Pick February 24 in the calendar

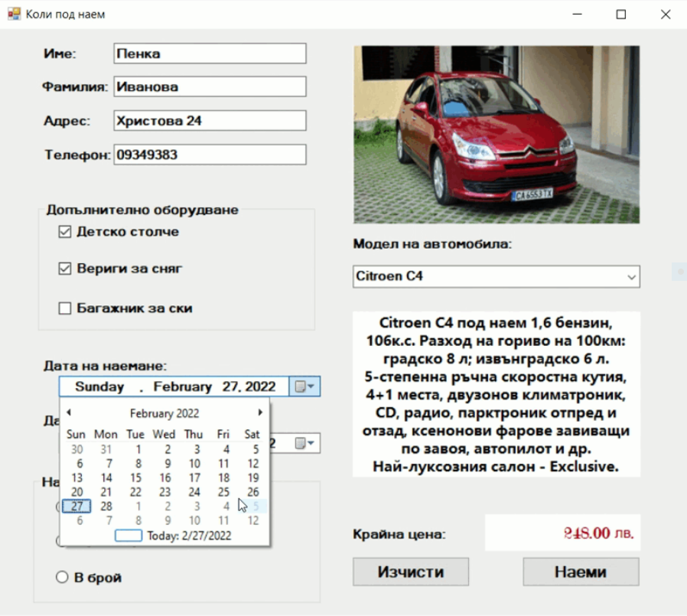point(194,492)
